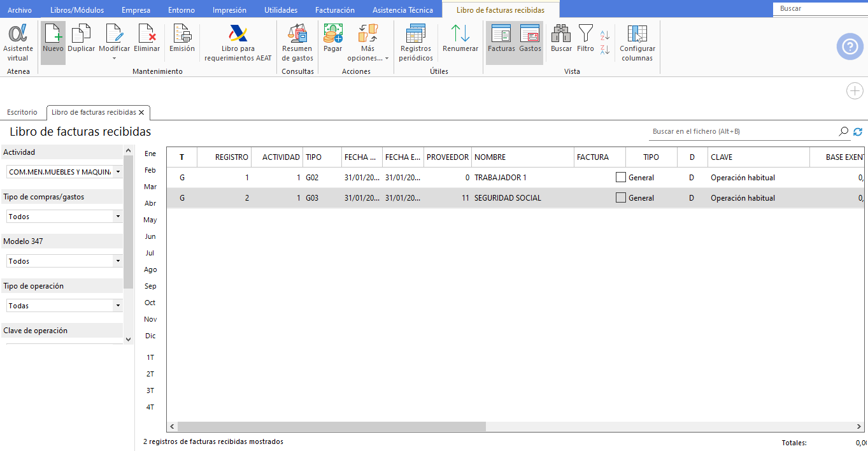Open the Actividad combo box
This screenshot has height=451, width=868.
(x=64, y=172)
